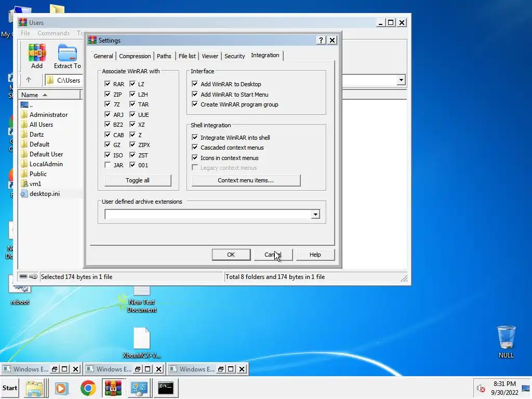The image size is (532, 399).
Task: Open Control Panel icon in taskbar
Action: click(139, 388)
